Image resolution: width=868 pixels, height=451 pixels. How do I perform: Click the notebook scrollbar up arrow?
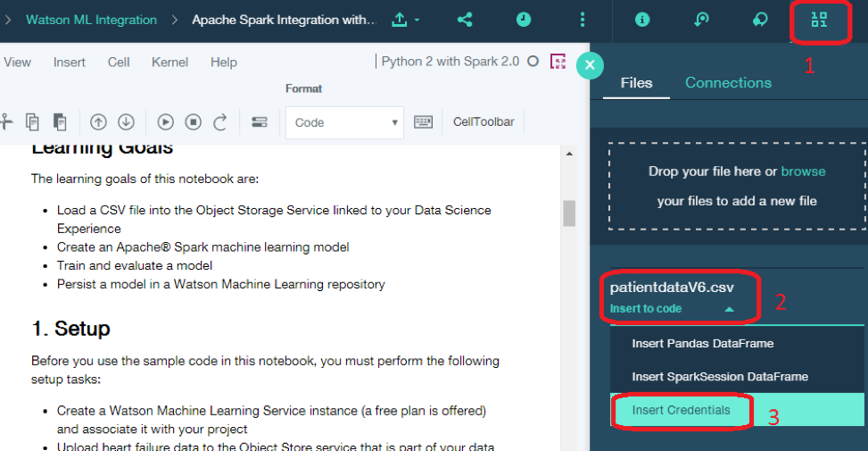click(569, 154)
